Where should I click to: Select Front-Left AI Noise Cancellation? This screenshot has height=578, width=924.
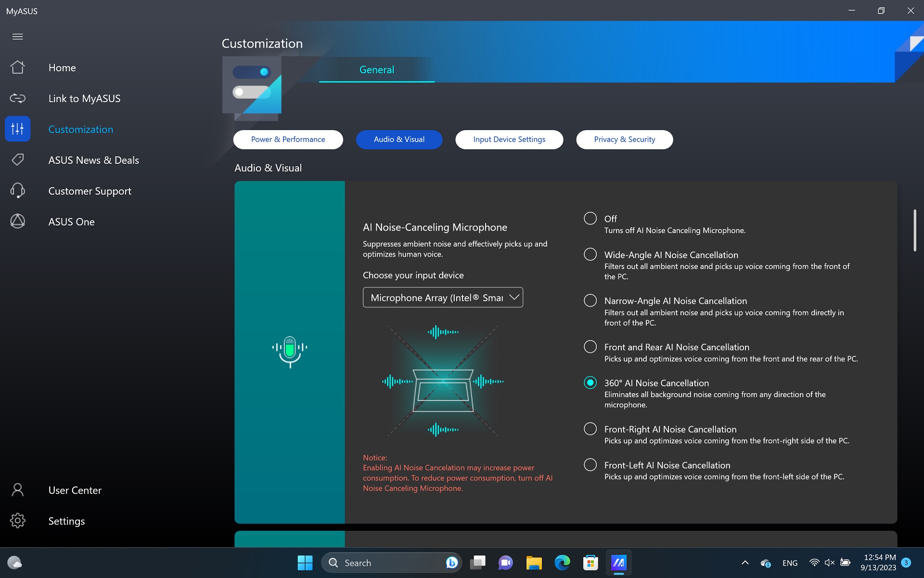pos(590,465)
